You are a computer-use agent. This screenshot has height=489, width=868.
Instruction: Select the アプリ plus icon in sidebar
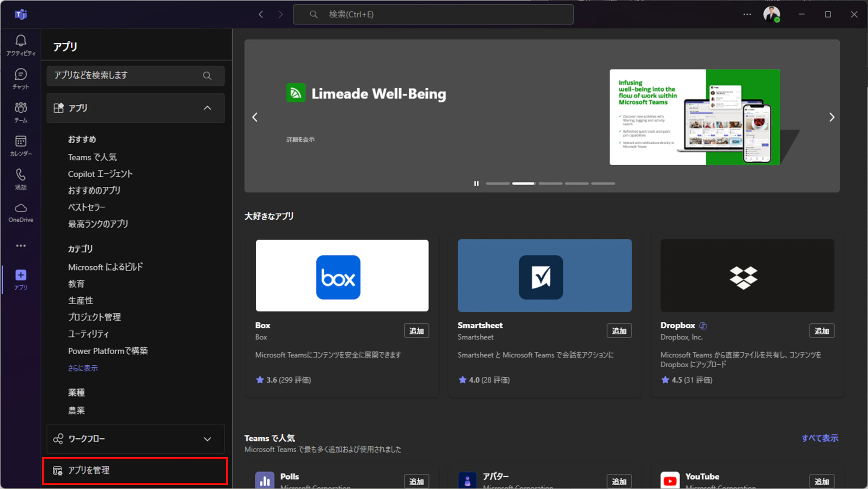21,280
